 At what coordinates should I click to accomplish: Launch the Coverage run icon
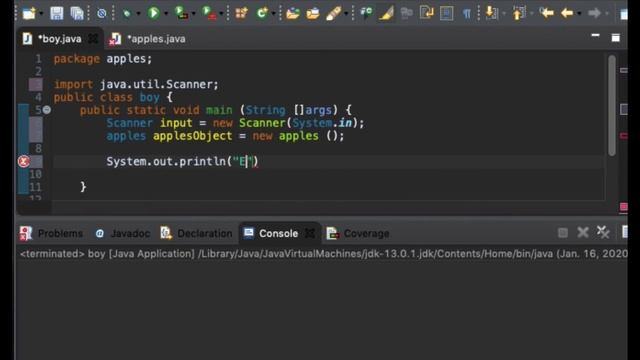181,13
